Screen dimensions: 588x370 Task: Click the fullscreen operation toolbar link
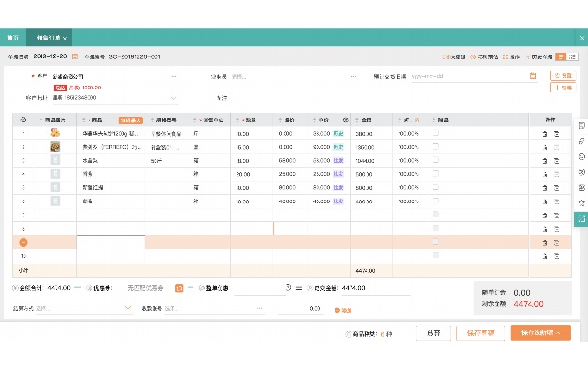click(512, 56)
